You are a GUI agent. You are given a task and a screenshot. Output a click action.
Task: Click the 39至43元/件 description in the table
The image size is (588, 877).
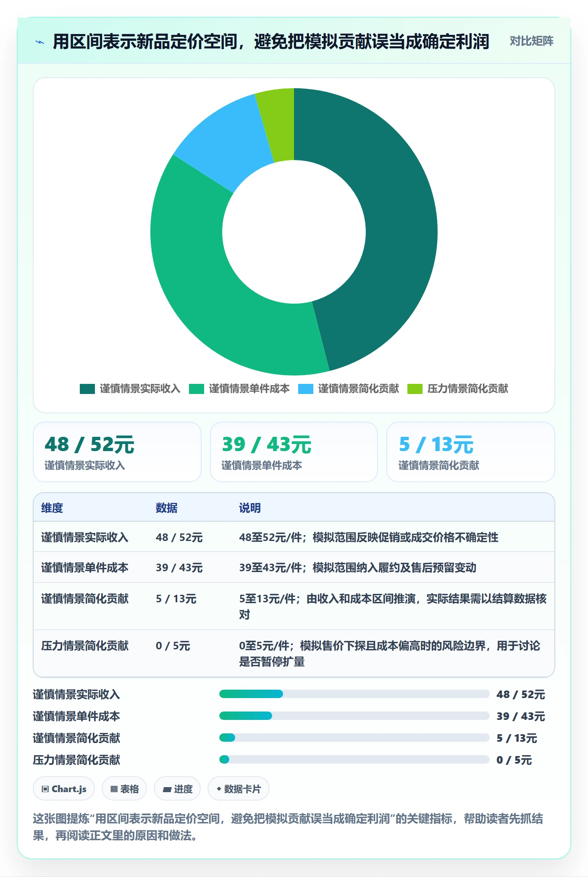tap(358, 567)
